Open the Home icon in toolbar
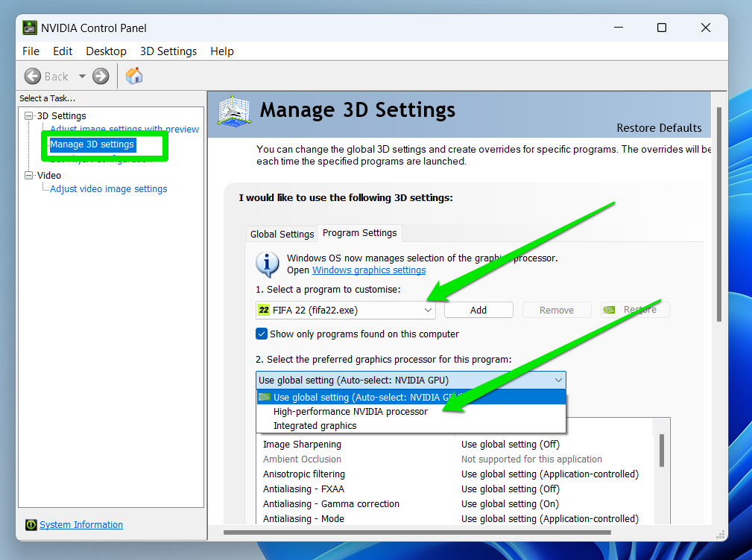This screenshot has height=560, width=752. 134,76
